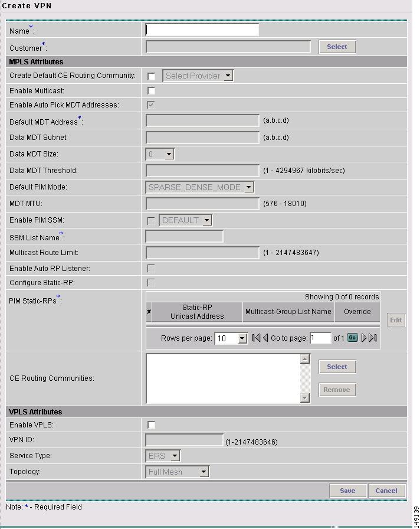Open the Topology Full Mesh dropdown
The height and width of the screenshot is (529, 420).
click(178, 472)
